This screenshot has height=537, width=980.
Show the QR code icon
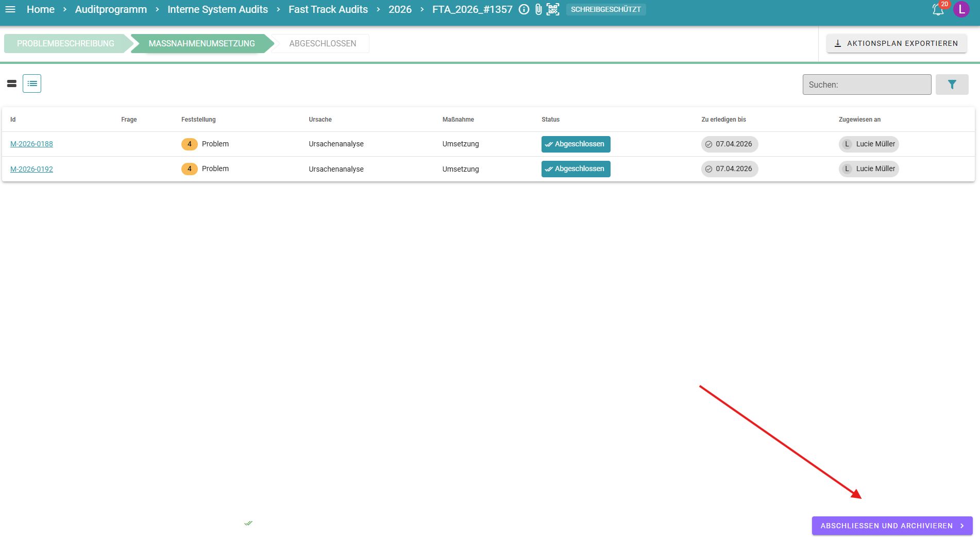coord(553,9)
